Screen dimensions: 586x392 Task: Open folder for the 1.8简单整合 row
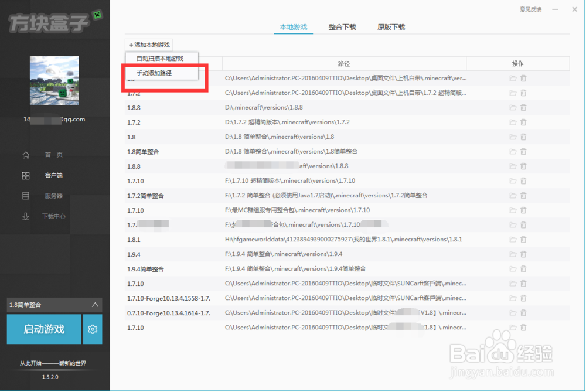513,151
